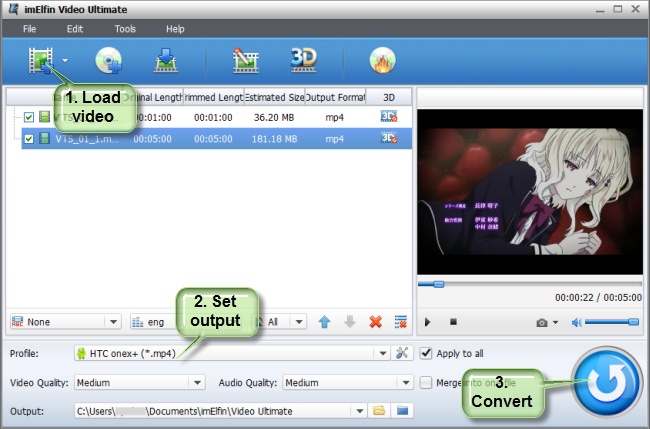Image resolution: width=650 pixels, height=429 pixels.
Task: Remove selected video with red X
Action: [376, 322]
